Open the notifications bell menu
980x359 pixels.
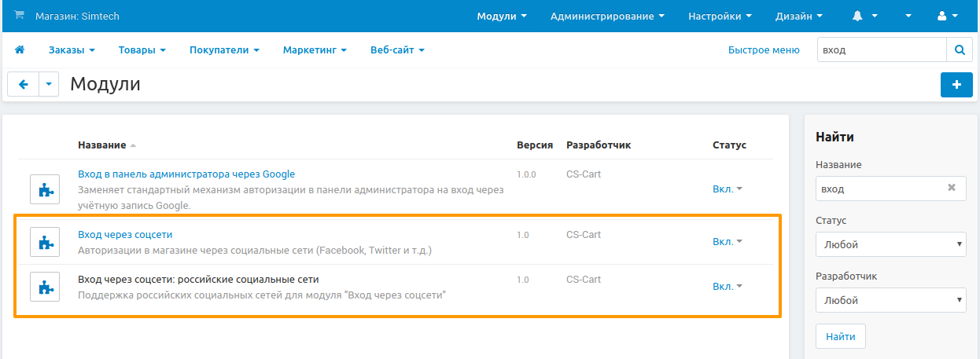click(864, 16)
